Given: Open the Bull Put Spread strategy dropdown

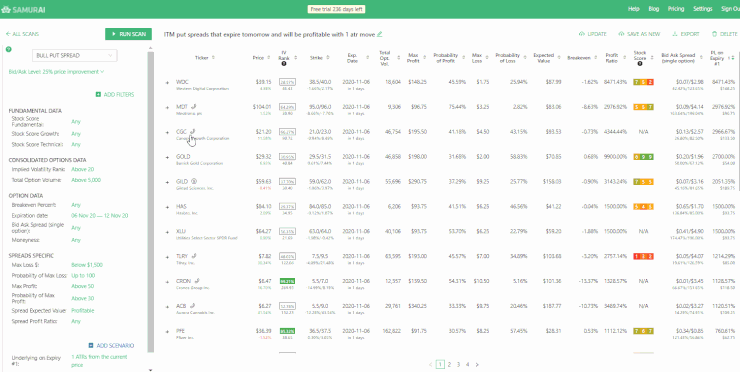Looking at the screenshot, I should (x=75, y=56).
